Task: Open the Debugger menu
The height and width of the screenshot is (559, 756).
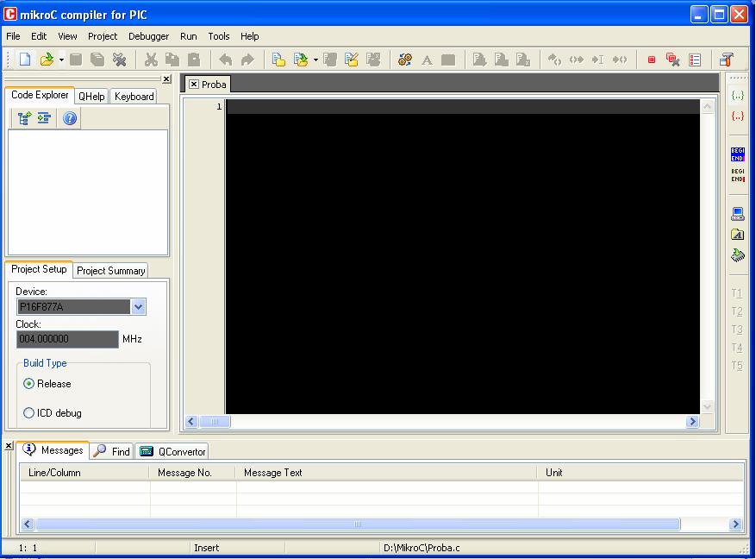Action: tap(148, 36)
